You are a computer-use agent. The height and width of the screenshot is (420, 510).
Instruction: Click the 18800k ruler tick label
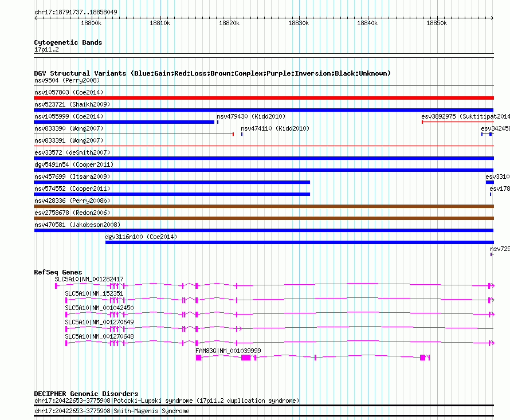[91, 23]
